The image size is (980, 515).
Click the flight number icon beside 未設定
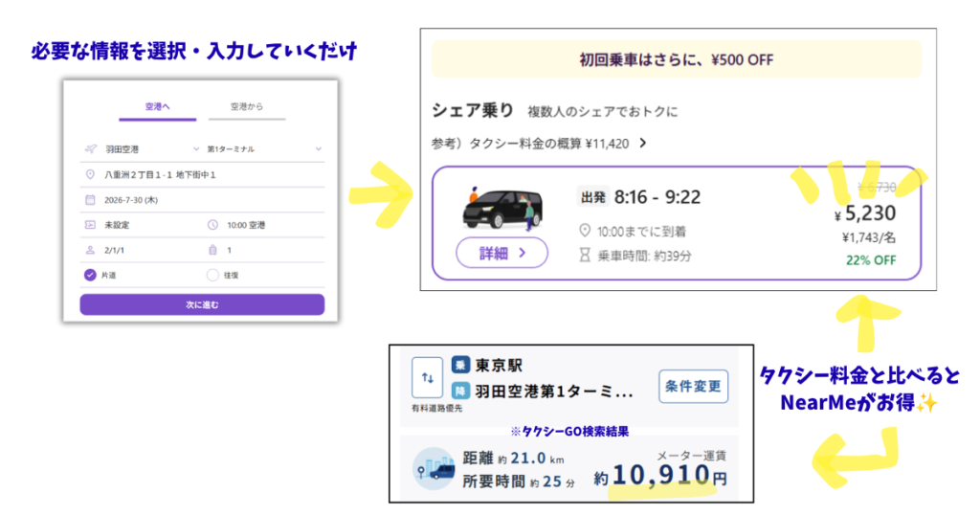[90, 225]
